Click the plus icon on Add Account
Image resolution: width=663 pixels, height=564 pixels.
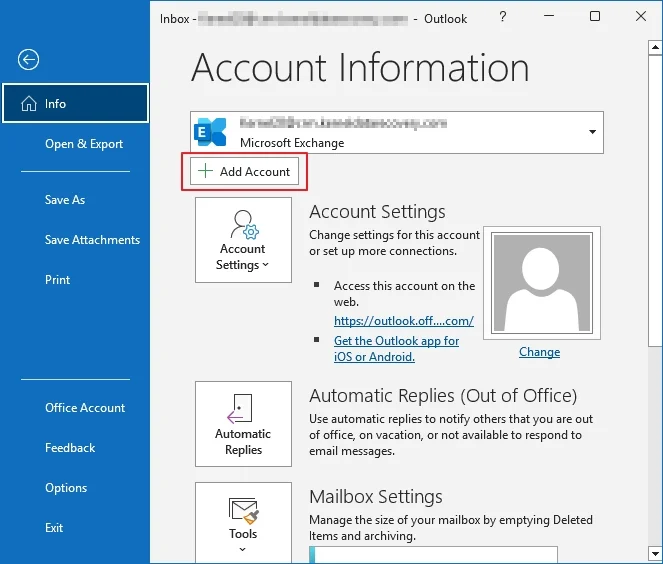(x=205, y=171)
